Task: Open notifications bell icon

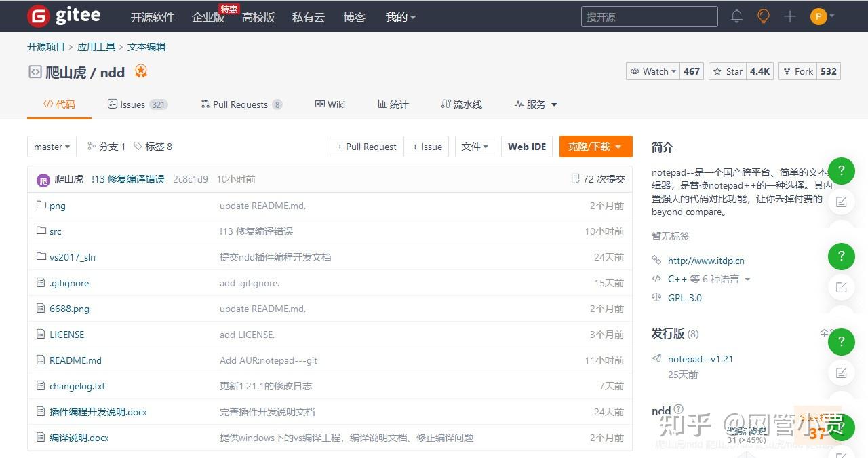Action: pyautogui.click(x=736, y=16)
